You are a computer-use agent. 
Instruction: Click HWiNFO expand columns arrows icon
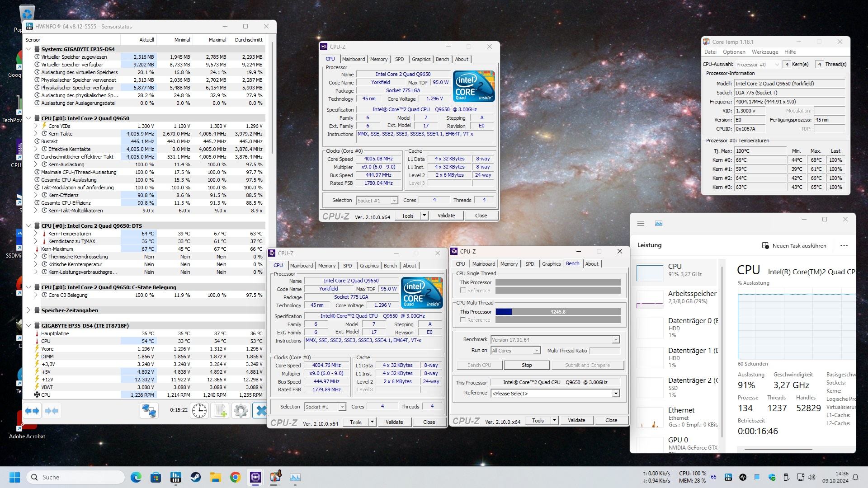pyautogui.click(x=32, y=411)
